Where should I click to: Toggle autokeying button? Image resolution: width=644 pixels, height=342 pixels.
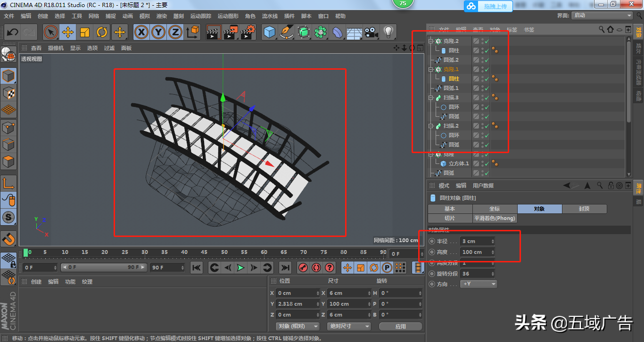316,268
